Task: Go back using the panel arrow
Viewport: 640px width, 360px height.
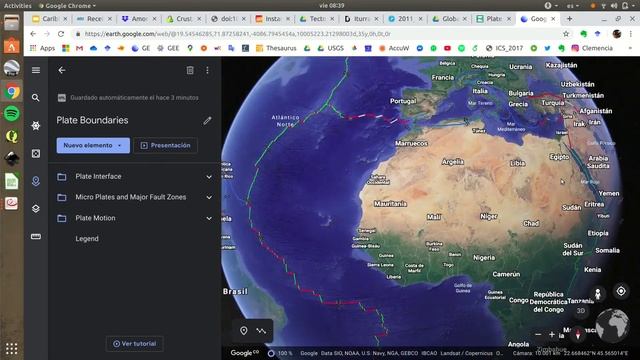Action: coord(62,70)
